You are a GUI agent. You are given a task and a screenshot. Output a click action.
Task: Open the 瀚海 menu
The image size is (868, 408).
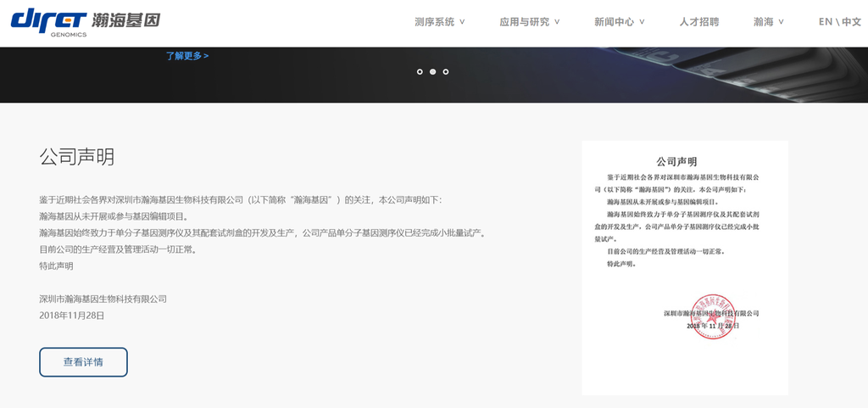click(764, 22)
